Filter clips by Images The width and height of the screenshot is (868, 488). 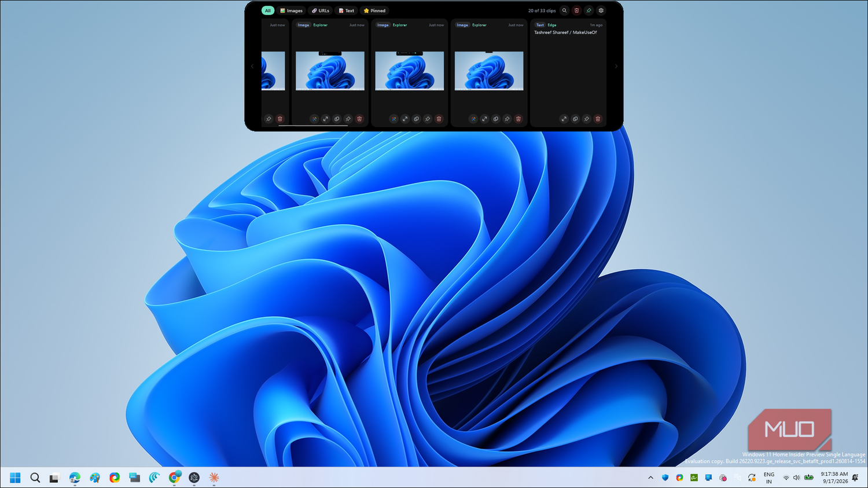(291, 10)
